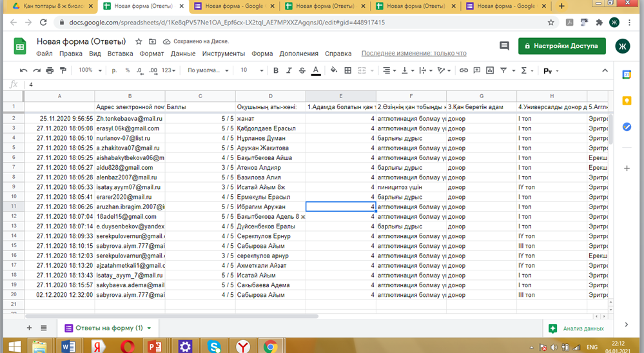Move document using folder icon
This screenshot has width=644, height=353.
tap(152, 41)
